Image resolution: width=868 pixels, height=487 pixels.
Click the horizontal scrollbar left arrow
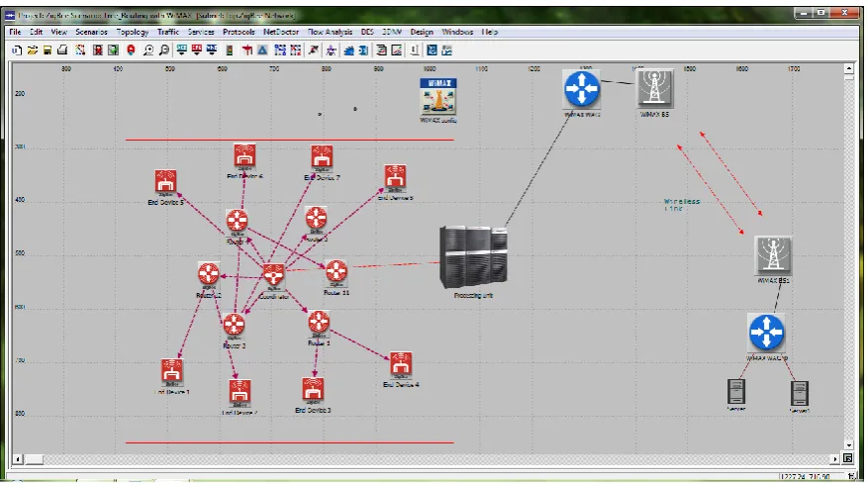point(18,458)
